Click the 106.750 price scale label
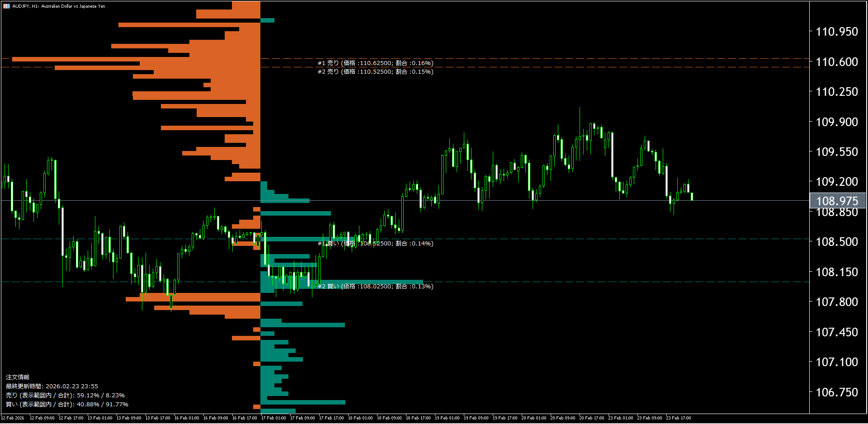 [x=837, y=392]
